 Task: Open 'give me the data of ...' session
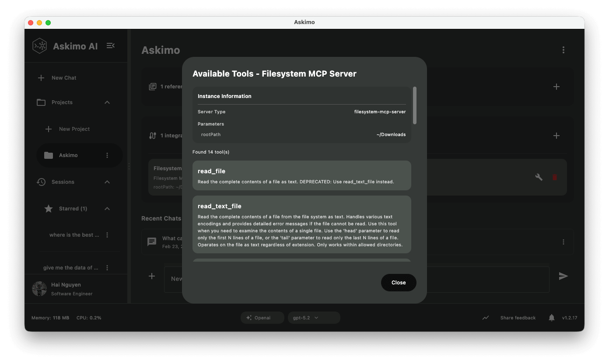pyautogui.click(x=71, y=268)
